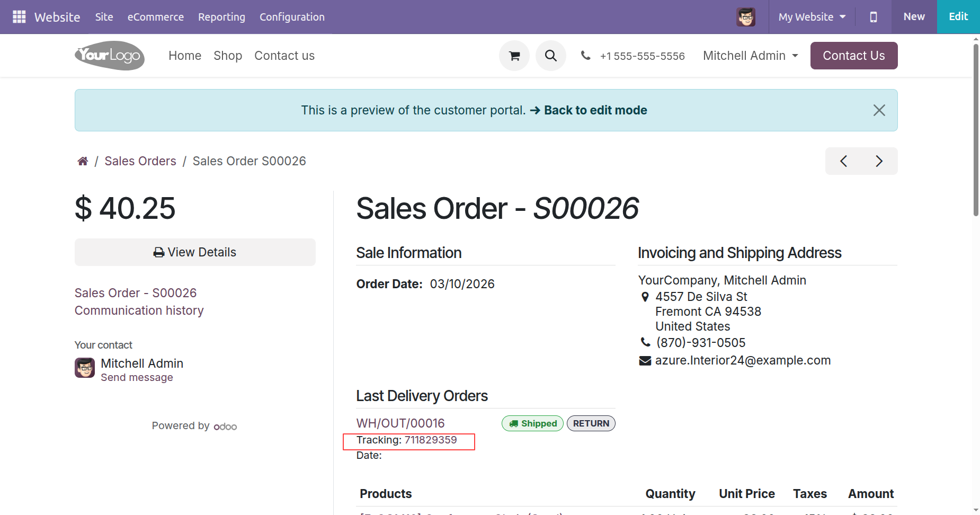This screenshot has width=980, height=515.
Task: Close the portal preview banner
Action: click(x=879, y=110)
